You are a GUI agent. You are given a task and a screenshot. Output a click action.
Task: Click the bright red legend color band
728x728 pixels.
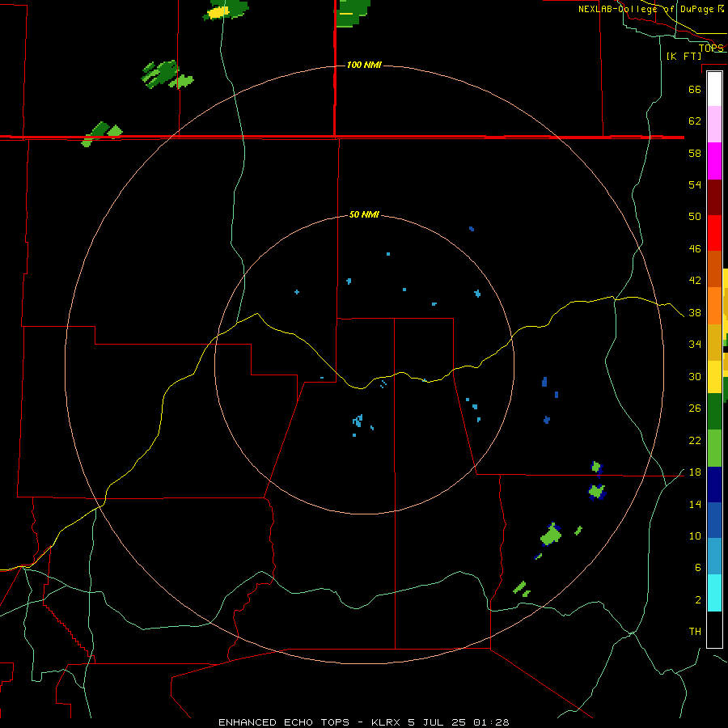point(714,234)
